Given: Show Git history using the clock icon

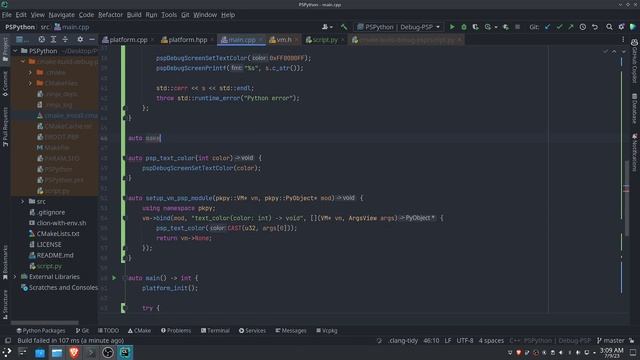Looking at the screenshot, I should 582,27.
